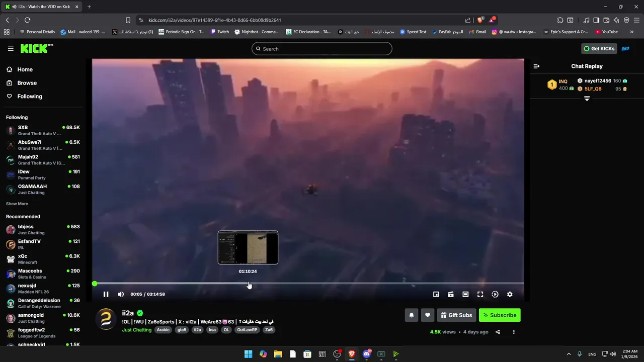The width and height of the screenshot is (644, 362).
Task: Click the Just Chatting category link
Action: pyautogui.click(x=137, y=330)
